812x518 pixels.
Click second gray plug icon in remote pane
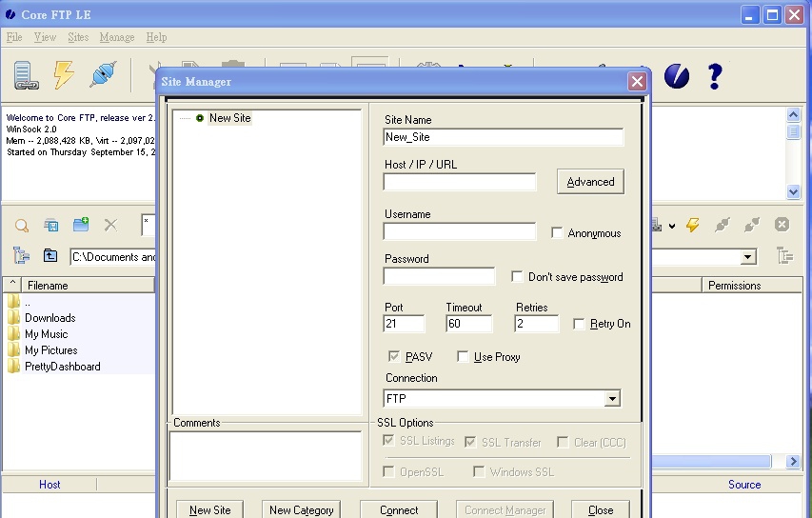tap(752, 225)
